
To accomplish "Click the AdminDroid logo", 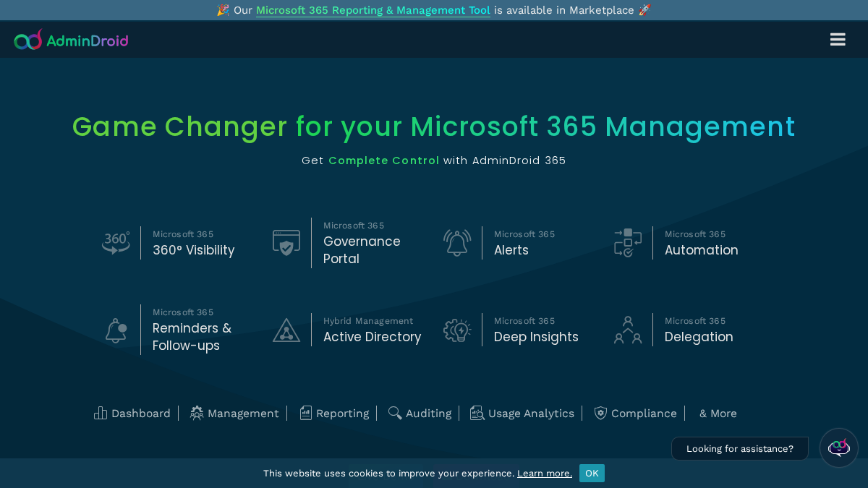I will tap(71, 40).
